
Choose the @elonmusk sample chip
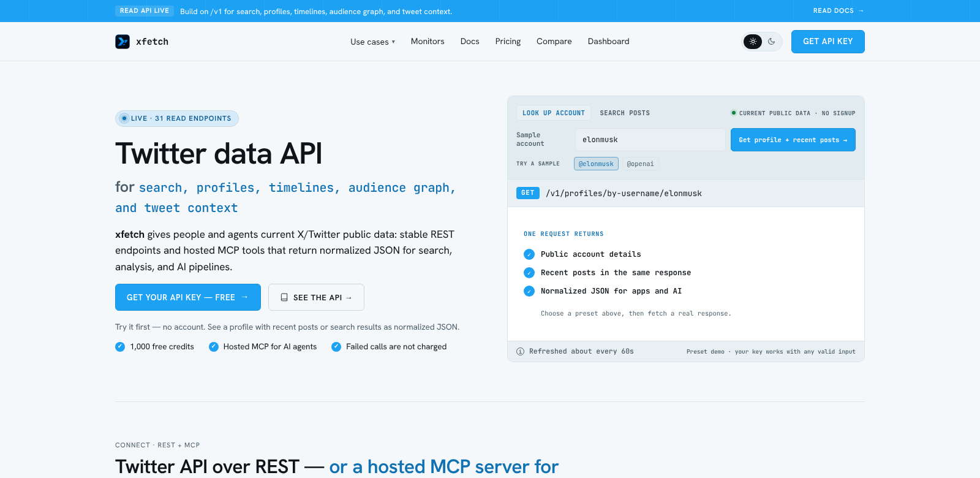(x=596, y=164)
